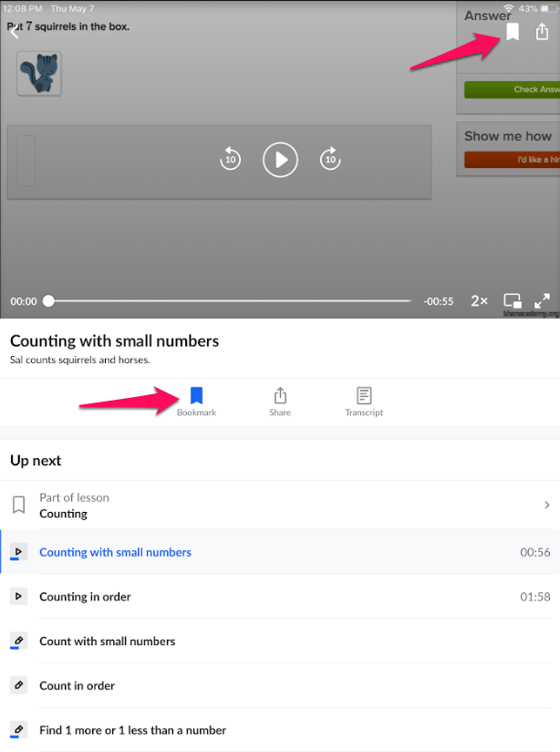Screen dimensions: 560x752
Task: Click the description Sal counts squirrels and horses
Action: point(80,360)
